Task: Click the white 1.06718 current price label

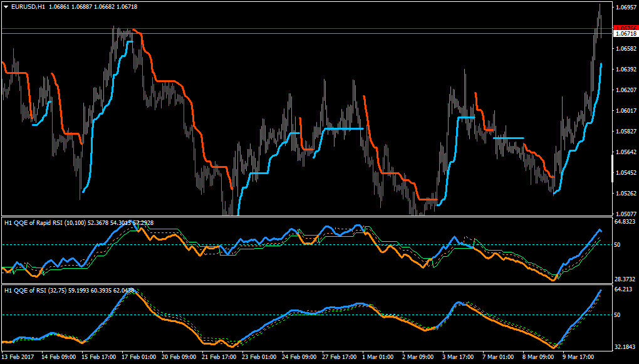Action: click(x=626, y=33)
